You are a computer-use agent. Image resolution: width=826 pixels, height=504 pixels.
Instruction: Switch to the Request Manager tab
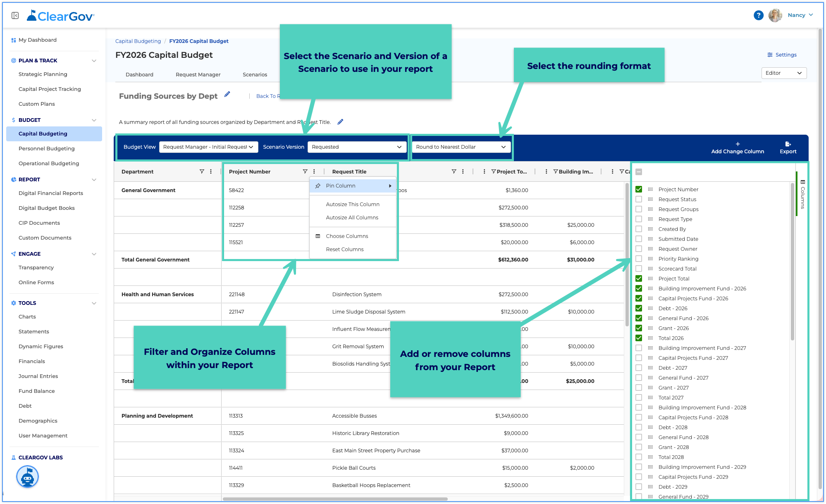(198, 75)
